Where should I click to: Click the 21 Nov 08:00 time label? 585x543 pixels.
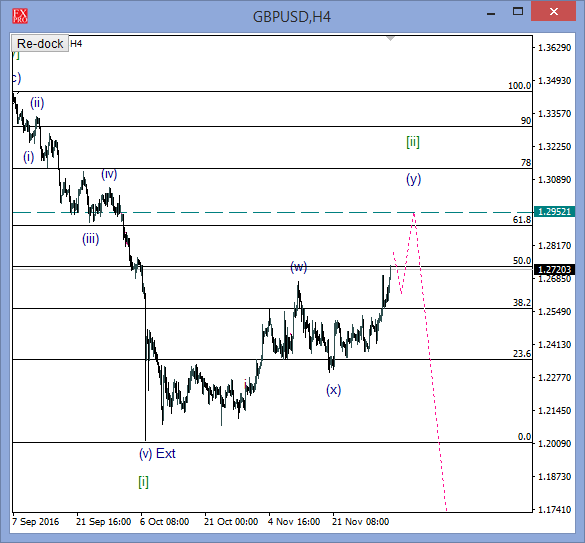pyautogui.click(x=360, y=522)
